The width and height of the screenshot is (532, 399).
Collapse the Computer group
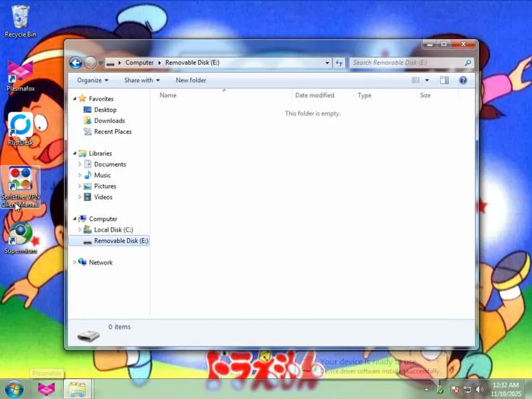coord(75,219)
